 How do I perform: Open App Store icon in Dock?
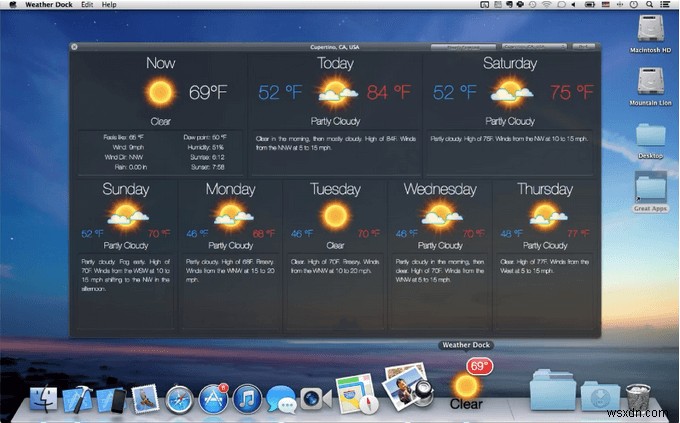tap(213, 399)
